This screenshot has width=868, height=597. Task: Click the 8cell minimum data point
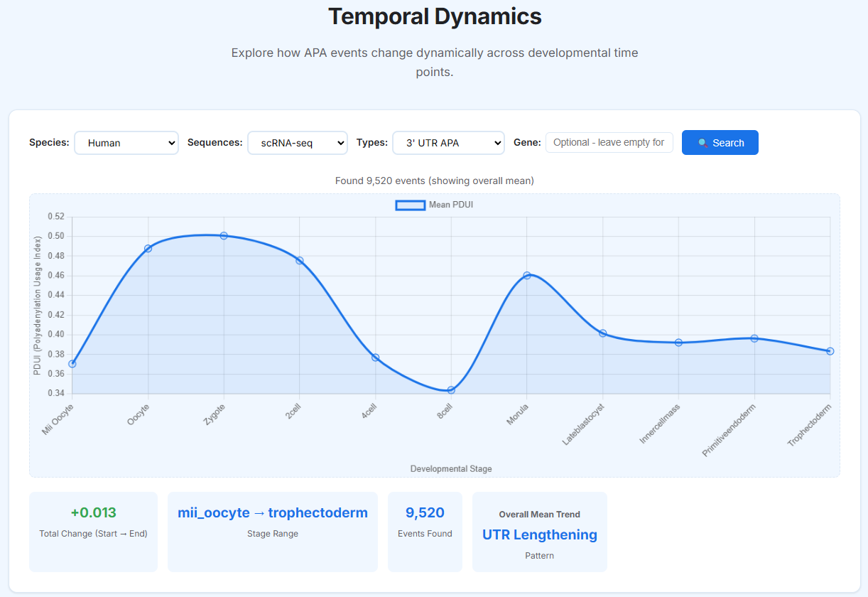point(451,389)
